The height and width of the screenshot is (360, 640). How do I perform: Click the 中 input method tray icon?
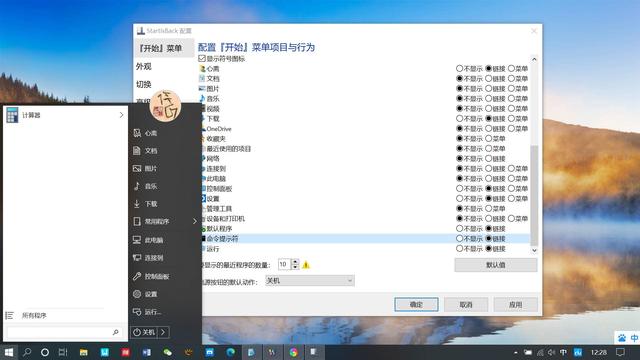pos(564,352)
